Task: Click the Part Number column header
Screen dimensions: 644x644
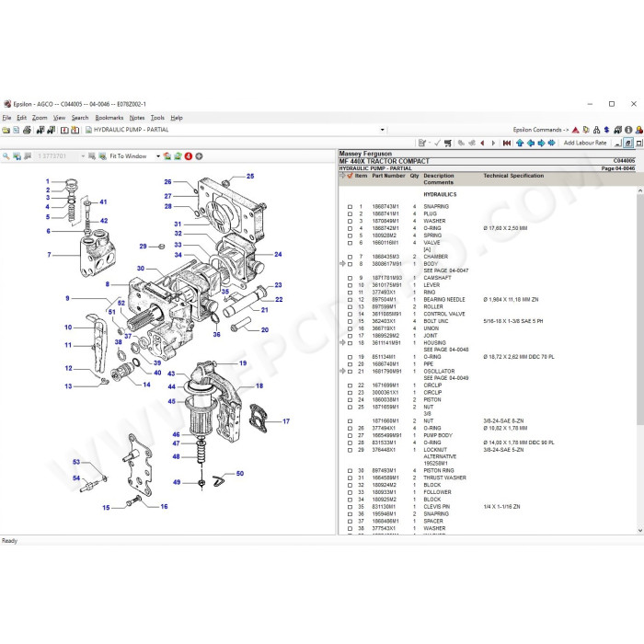Action: tap(388, 176)
